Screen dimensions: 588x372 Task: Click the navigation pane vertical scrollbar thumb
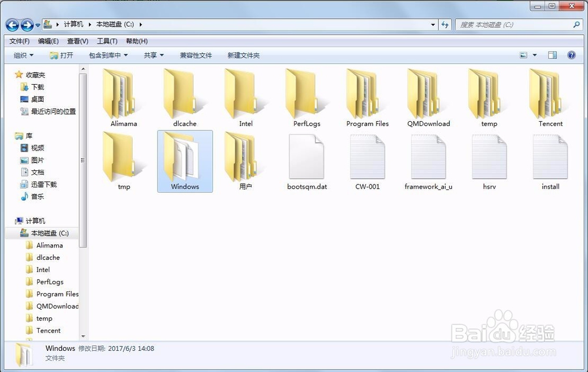[83, 160]
